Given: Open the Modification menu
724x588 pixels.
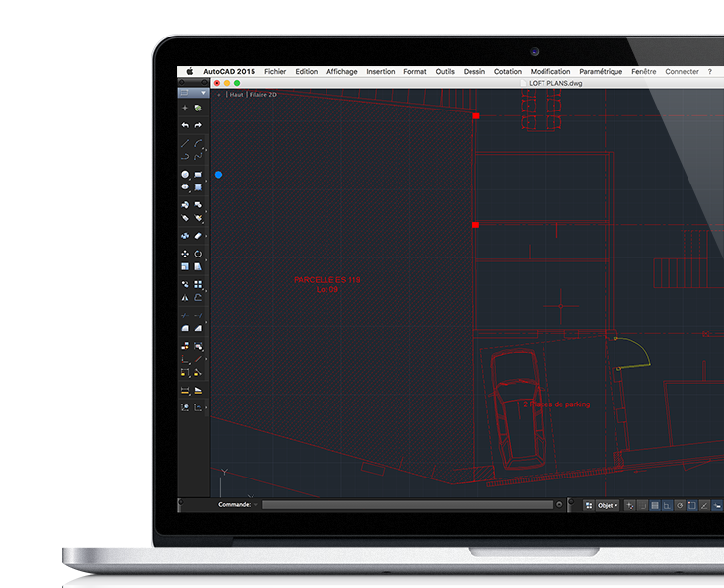Looking at the screenshot, I should pos(550,72).
